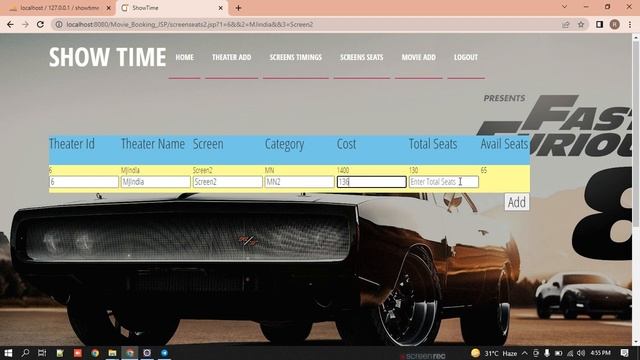
Task: Edit the Theater Name input containing MJIndia
Action: coord(156,182)
